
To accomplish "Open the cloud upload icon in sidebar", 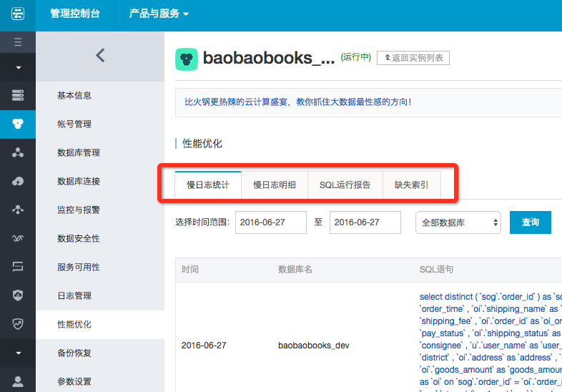I will tap(18, 181).
